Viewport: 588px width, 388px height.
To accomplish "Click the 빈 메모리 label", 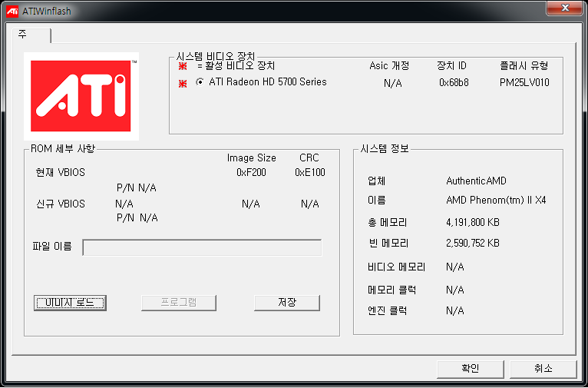I will (388, 244).
